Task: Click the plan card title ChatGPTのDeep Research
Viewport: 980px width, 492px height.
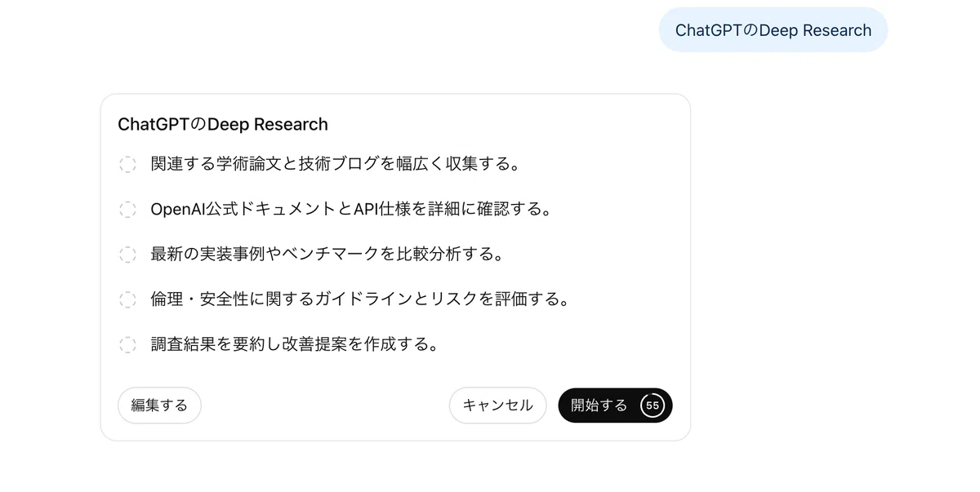Action: coord(223,124)
